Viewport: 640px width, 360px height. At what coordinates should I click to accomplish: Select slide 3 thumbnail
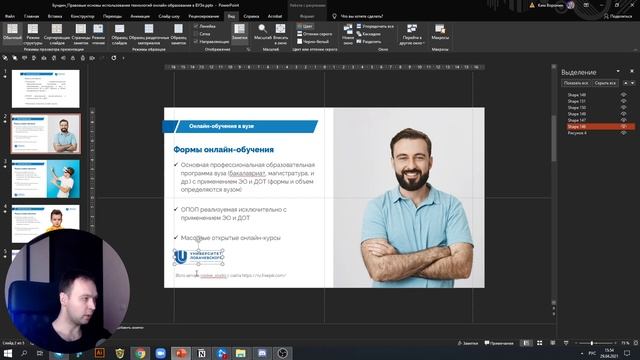tap(46, 179)
